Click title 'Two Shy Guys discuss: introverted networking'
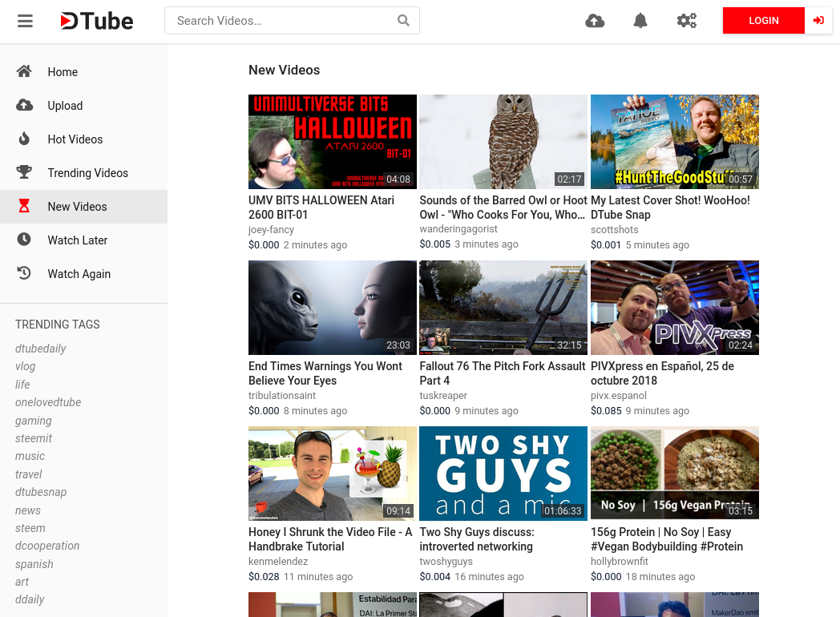Viewport: 840px width, 617px height. (477, 539)
